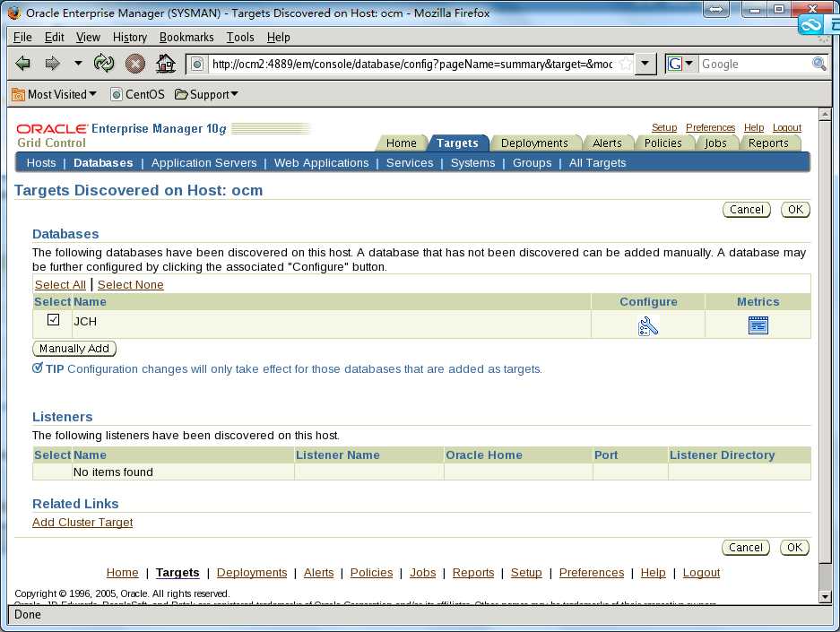Screen dimensions: 840x632
Task: Open the Help menu in menu bar
Action: [279, 37]
